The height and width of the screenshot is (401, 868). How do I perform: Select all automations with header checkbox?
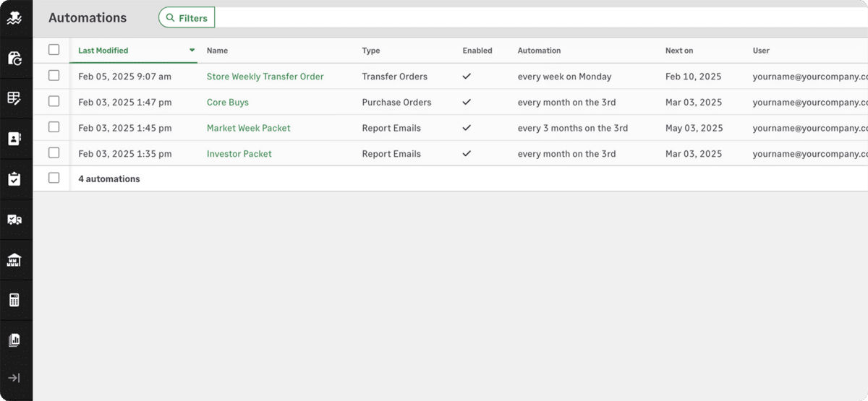click(x=54, y=50)
